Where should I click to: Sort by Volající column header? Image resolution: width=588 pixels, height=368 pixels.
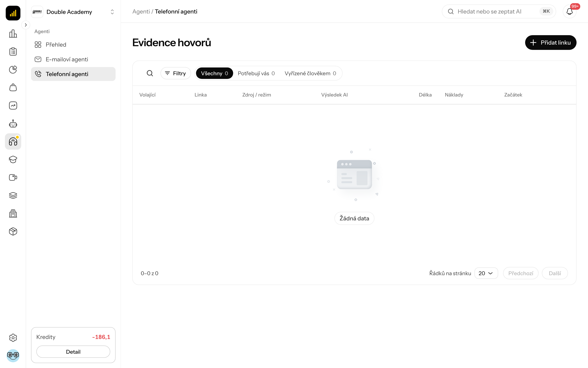[x=147, y=95]
